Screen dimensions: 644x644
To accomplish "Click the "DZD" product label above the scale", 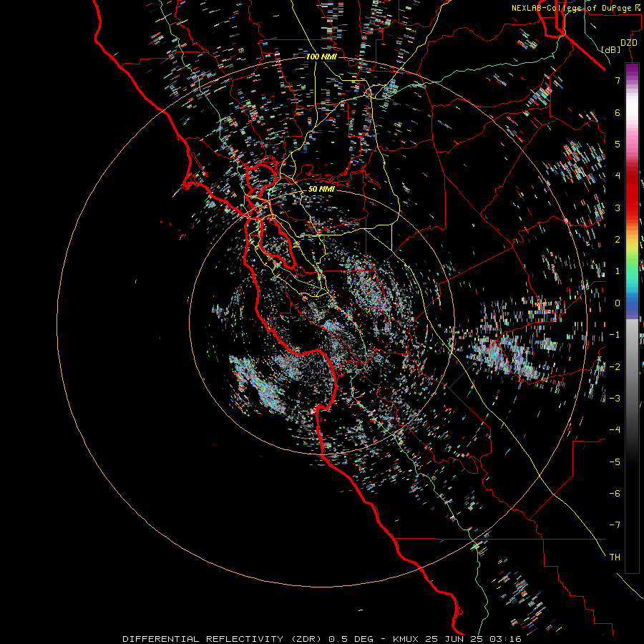I will (x=628, y=43).
